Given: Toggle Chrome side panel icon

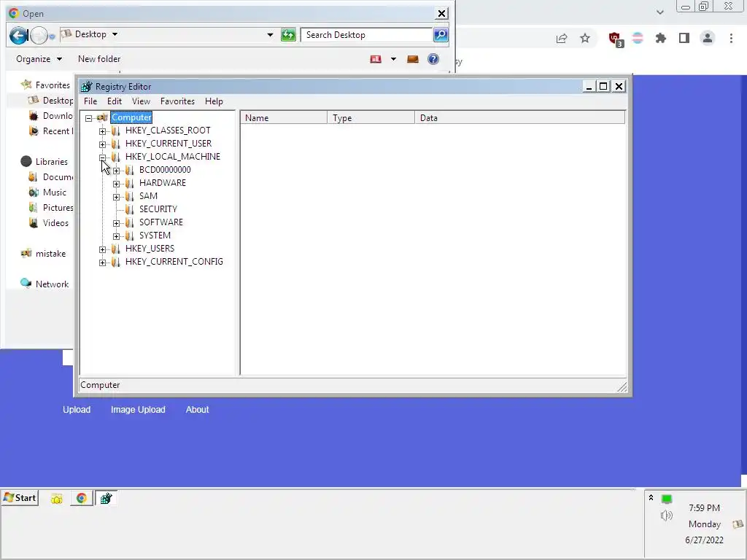Looking at the screenshot, I should pos(684,38).
